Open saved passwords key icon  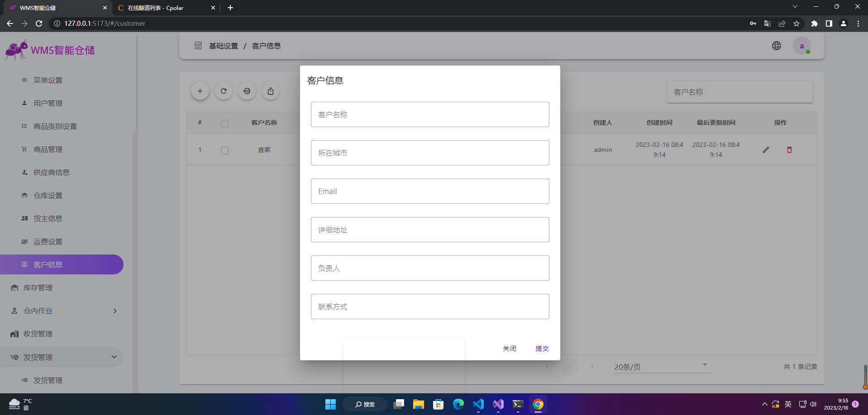click(753, 24)
